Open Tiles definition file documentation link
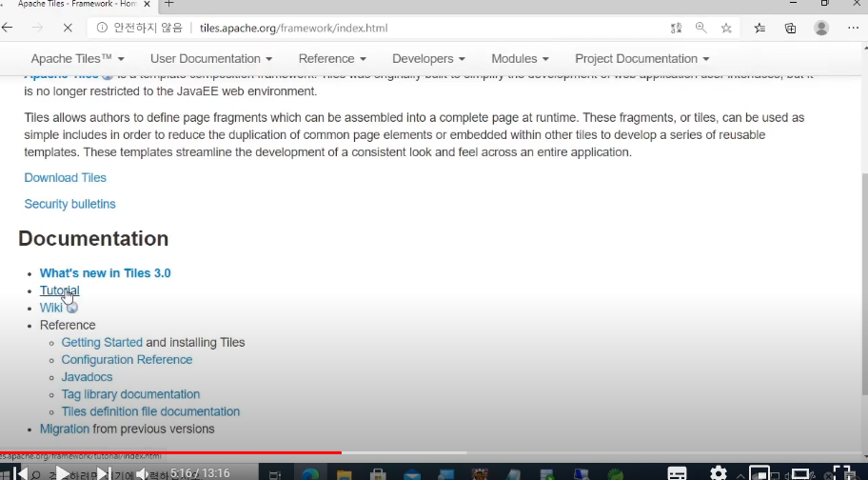Viewport: 868px width, 480px height. tap(150, 411)
